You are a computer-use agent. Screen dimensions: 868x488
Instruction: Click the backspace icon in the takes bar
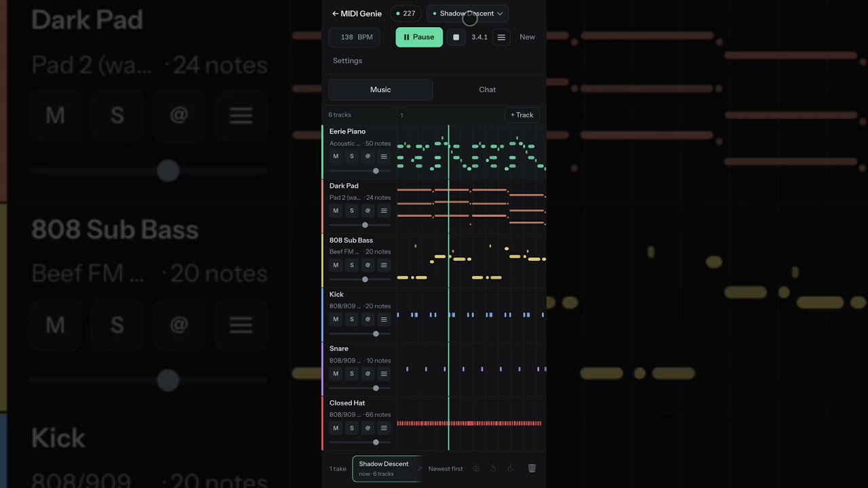tap(476, 468)
